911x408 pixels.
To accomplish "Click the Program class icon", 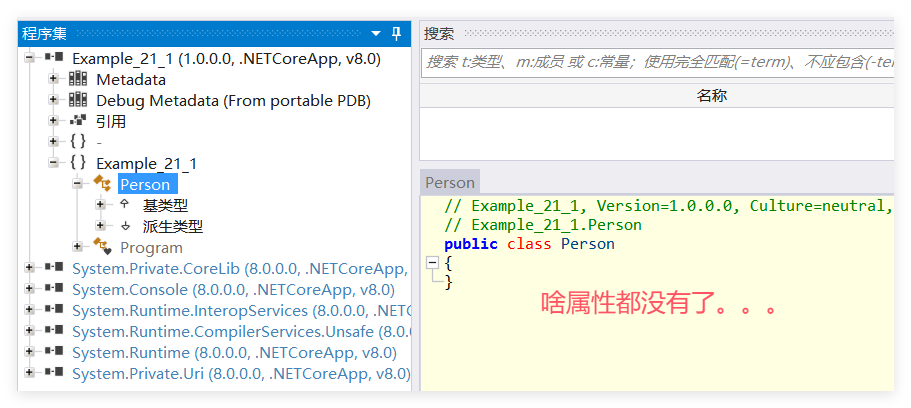I will [102, 247].
